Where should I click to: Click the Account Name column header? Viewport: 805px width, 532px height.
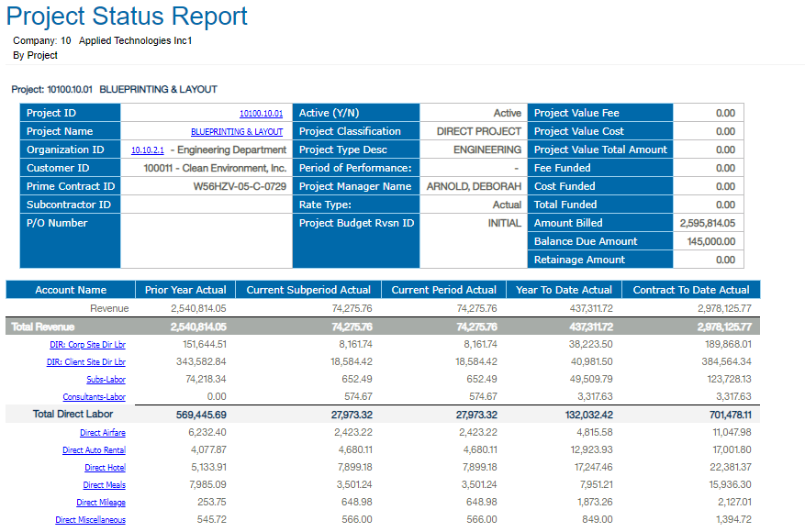(x=71, y=290)
